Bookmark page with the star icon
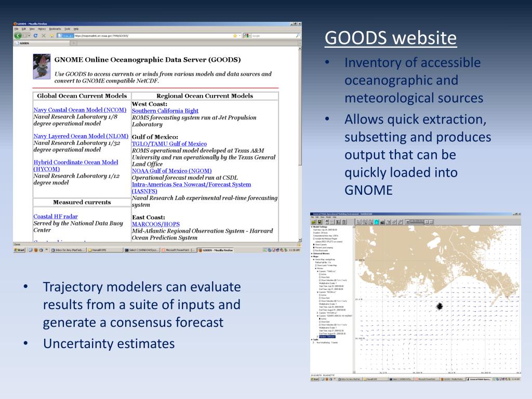 234,36
